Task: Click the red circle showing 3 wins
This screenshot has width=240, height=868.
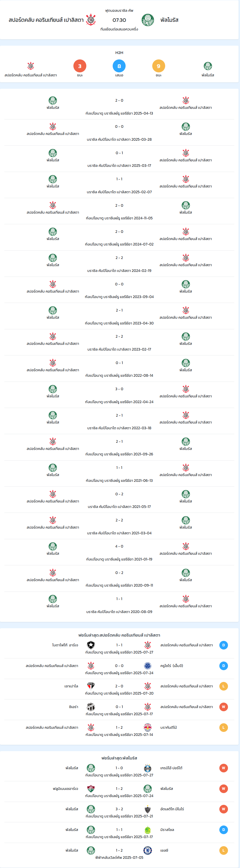Action: click(x=80, y=66)
